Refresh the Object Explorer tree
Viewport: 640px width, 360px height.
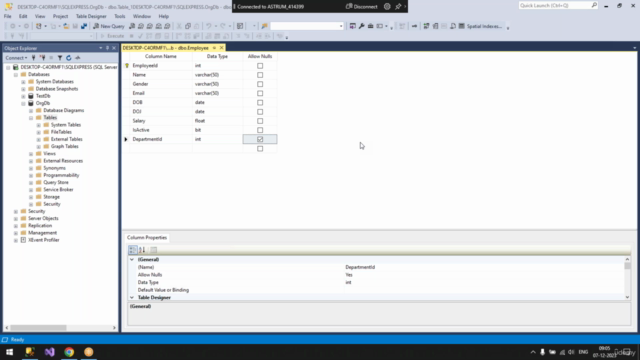pyautogui.click(x=69, y=58)
